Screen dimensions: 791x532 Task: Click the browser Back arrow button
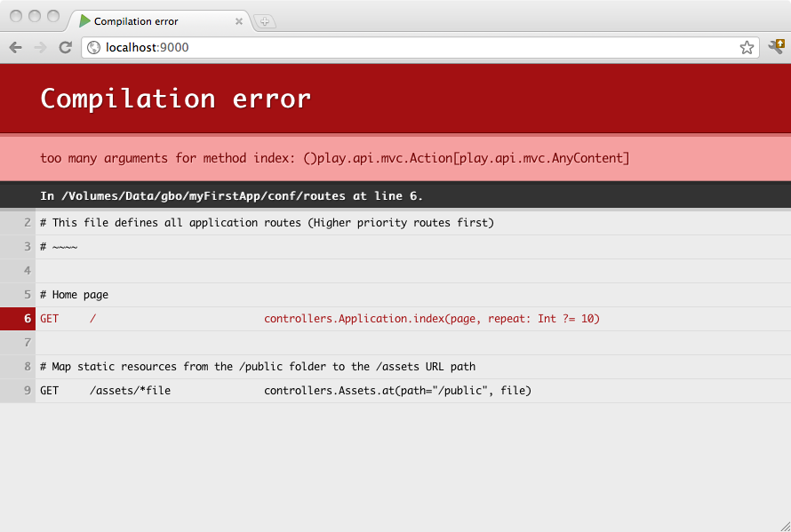coord(15,48)
